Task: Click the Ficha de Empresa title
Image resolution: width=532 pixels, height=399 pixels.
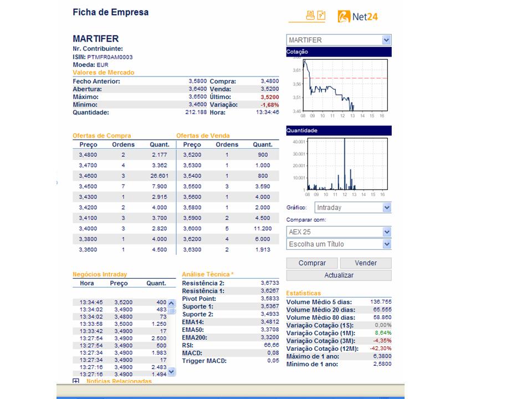Action: point(111,12)
